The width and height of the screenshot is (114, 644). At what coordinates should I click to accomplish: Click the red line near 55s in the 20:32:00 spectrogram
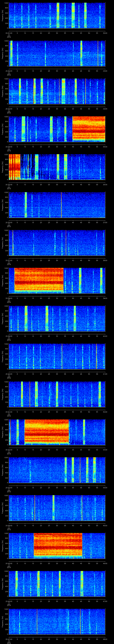pos(98,53)
